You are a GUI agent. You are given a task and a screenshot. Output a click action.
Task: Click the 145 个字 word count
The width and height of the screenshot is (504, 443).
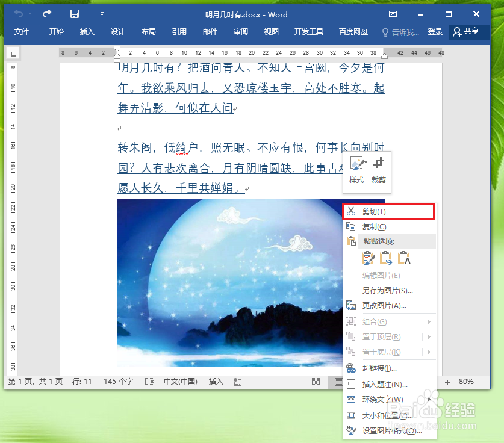pyautogui.click(x=118, y=382)
